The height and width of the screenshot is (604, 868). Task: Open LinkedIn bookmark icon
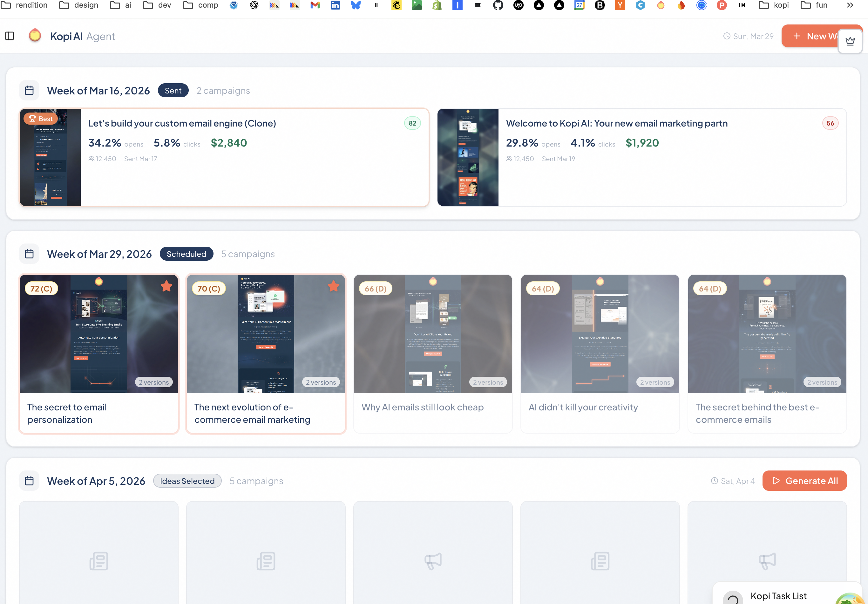tap(335, 5)
